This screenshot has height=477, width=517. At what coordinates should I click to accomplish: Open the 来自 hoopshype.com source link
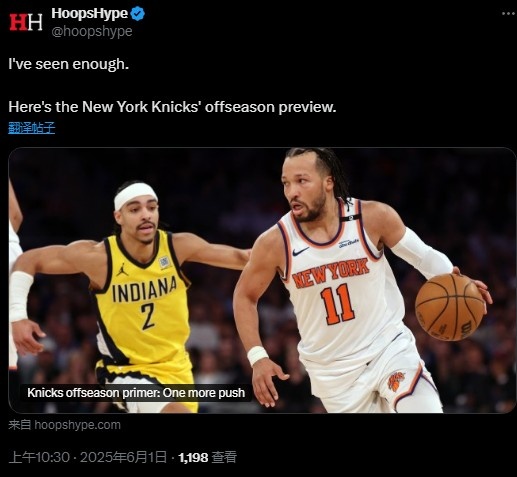click(x=64, y=425)
